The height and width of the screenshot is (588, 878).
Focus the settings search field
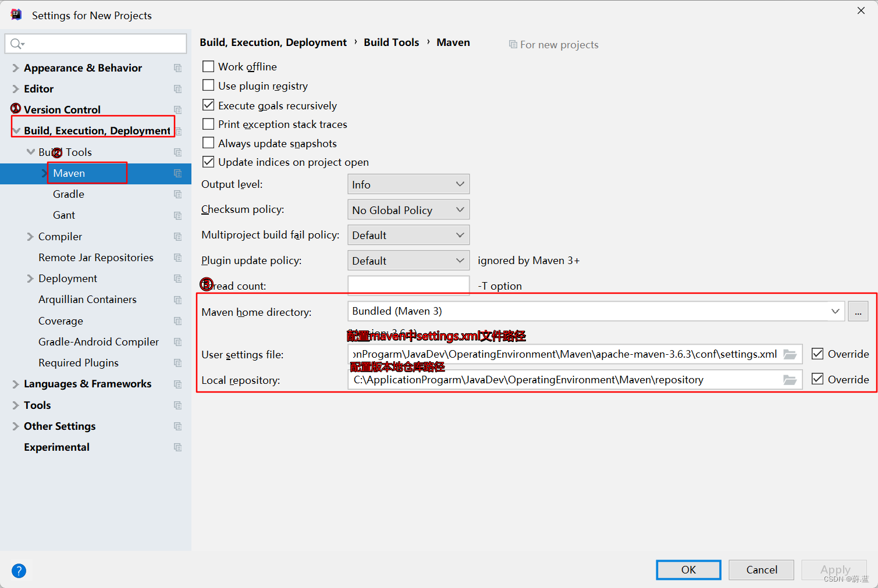pyautogui.click(x=95, y=44)
